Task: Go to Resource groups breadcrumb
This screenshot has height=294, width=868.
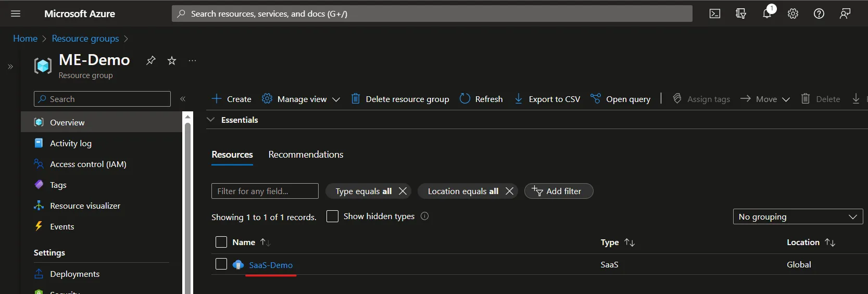Action: [x=85, y=39]
